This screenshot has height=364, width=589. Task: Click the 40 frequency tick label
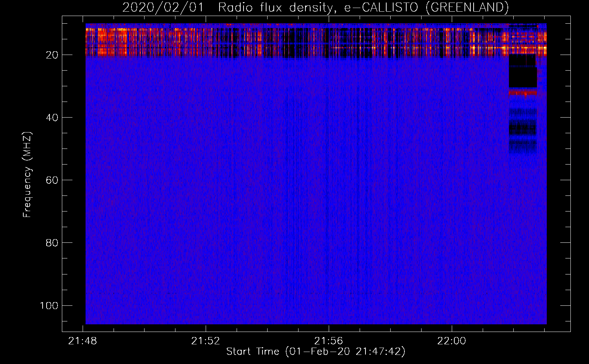pyautogui.click(x=52, y=118)
